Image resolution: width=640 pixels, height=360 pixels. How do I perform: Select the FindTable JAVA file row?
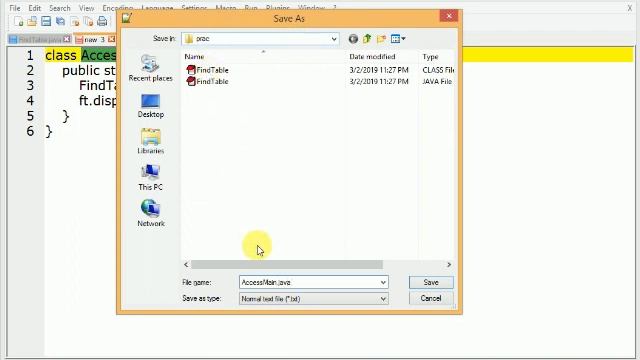coord(318,81)
